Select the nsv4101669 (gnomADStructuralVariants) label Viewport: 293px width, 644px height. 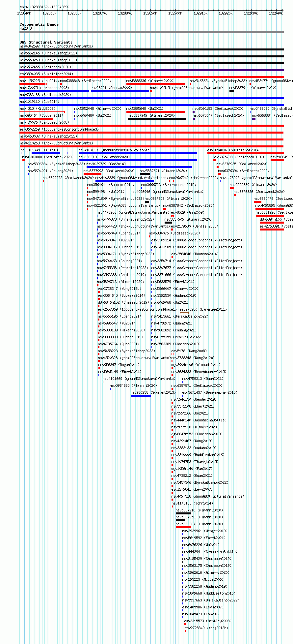pyautogui.click(x=139, y=379)
